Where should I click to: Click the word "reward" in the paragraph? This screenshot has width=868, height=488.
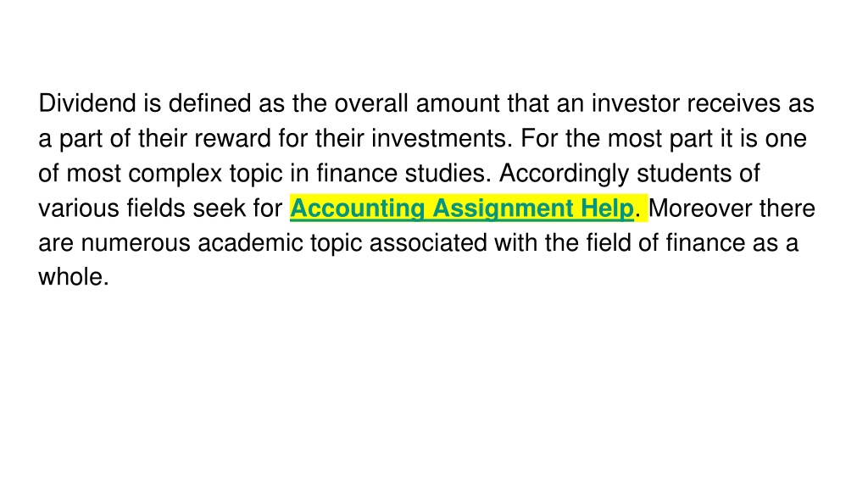[x=232, y=138]
